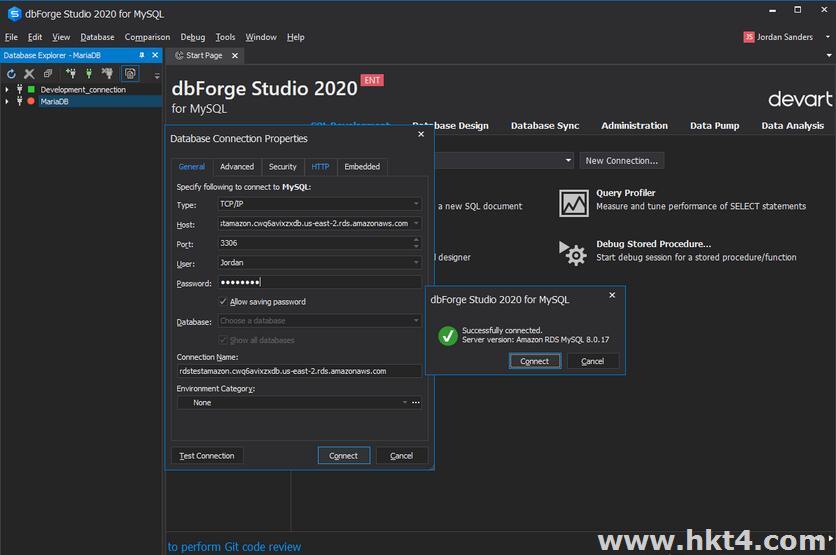Close the Start Page tab

pyautogui.click(x=235, y=55)
